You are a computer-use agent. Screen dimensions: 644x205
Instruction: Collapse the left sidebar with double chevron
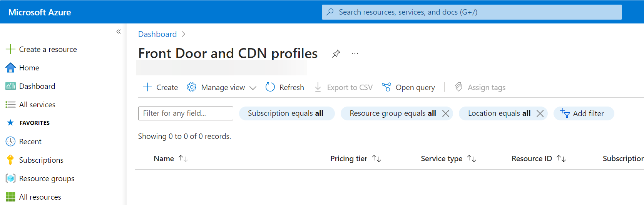click(119, 32)
